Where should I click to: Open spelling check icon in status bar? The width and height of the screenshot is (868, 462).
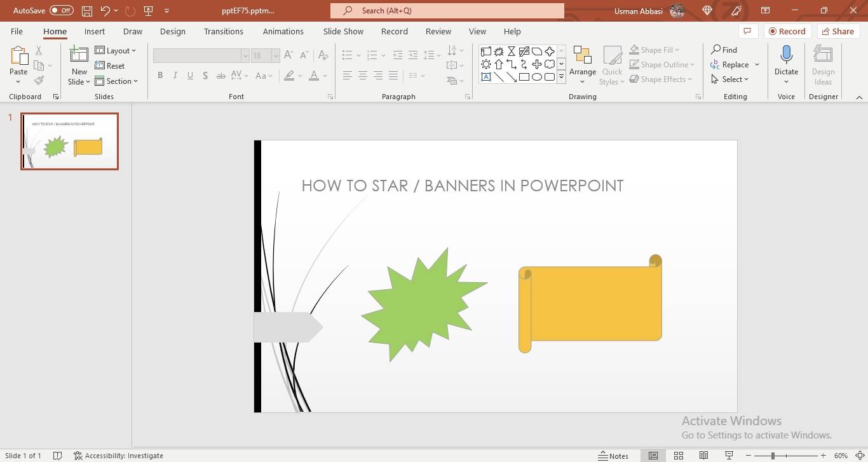(x=58, y=456)
